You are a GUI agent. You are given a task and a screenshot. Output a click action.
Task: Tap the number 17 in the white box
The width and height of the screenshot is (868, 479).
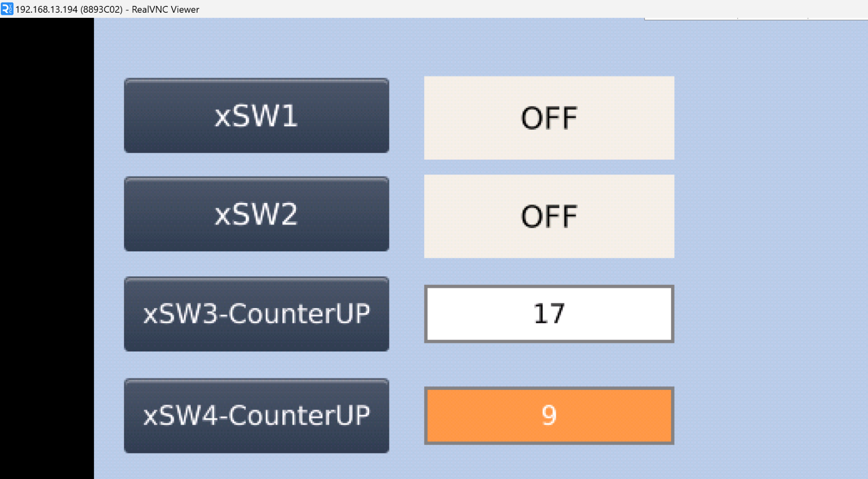point(549,314)
